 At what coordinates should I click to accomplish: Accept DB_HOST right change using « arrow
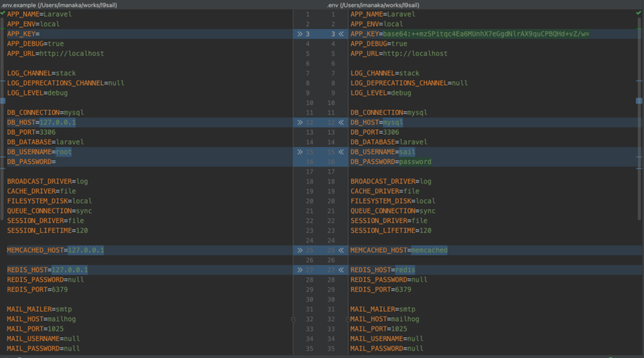pyautogui.click(x=341, y=122)
